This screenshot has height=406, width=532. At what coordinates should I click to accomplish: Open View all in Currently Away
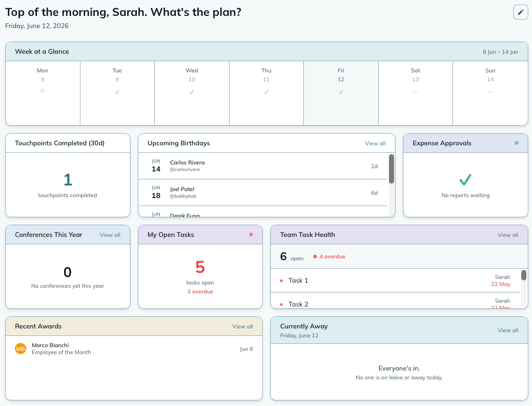tap(508, 330)
